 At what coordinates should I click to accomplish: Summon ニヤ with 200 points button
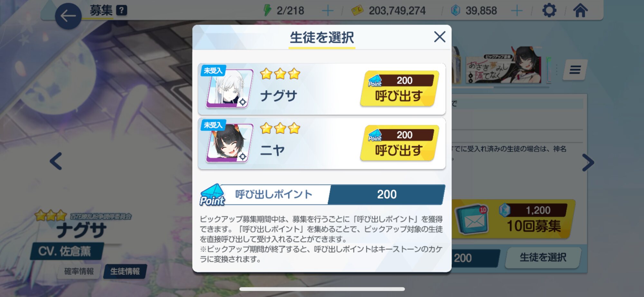pyautogui.click(x=400, y=143)
